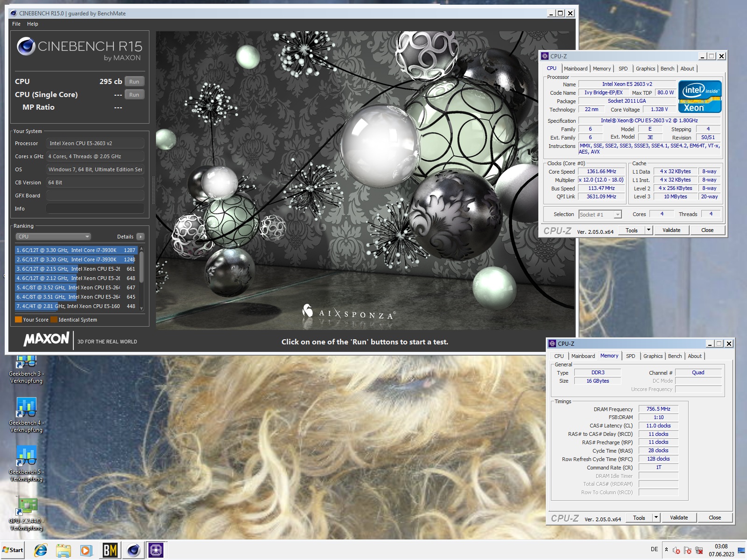Viewport: 747px width, 560px height.
Task: Open Geekbench 4 desktop shortcut
Action: pyautogui.click(x=26, y=415)
